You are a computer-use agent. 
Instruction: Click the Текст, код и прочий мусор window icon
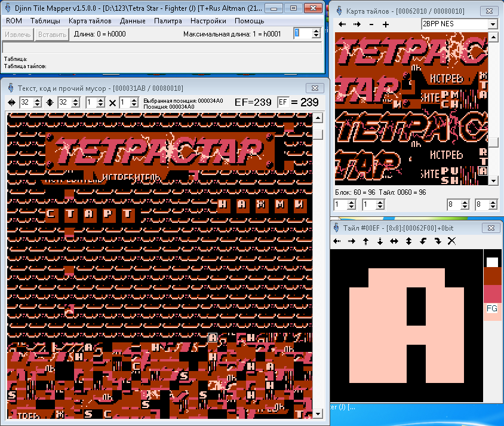pos(11,88)
